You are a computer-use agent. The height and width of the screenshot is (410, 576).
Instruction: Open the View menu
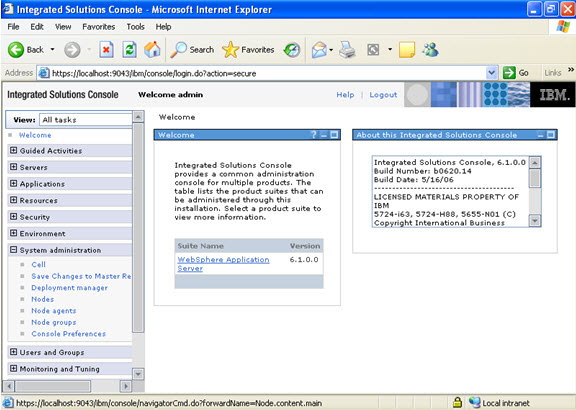[63, 27]
